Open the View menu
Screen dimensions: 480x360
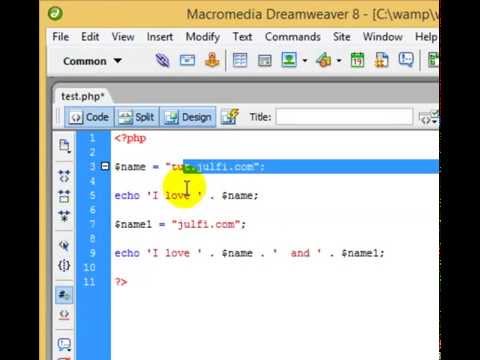coord(123,36)
